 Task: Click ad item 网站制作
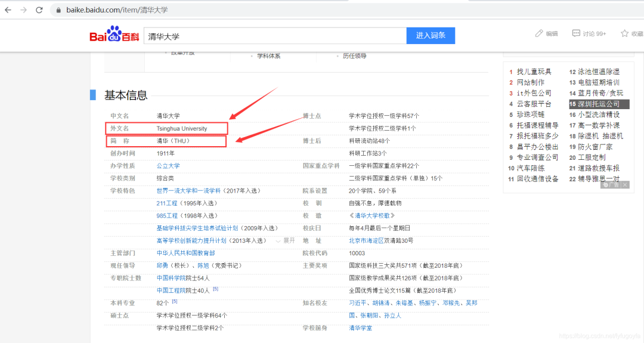pyautogui.click(x=530, y=82)
